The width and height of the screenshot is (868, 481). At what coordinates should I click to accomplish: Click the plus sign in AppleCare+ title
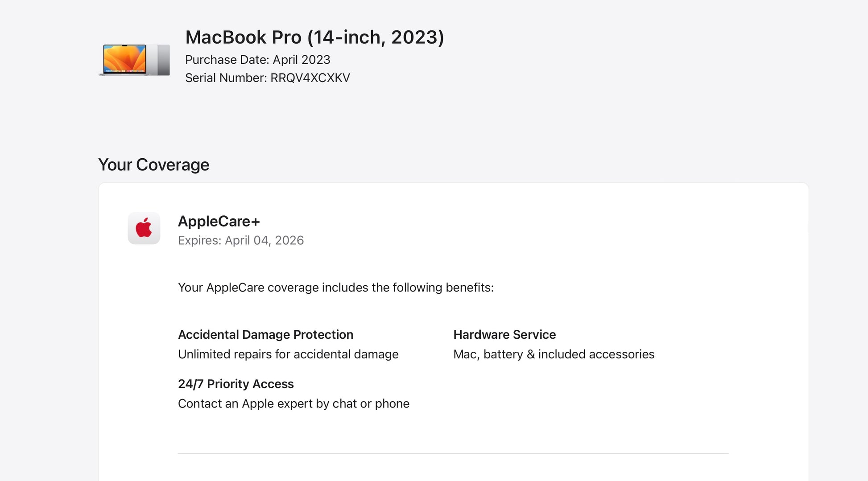[255, 222]
